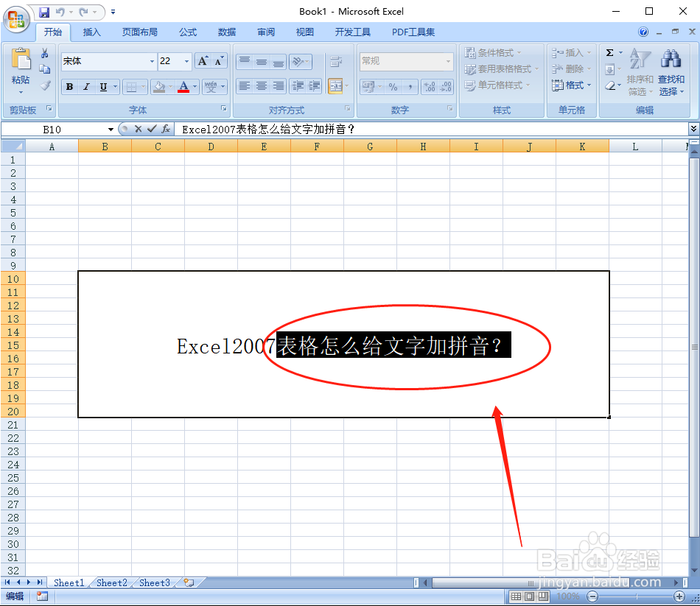Align text right

click(279, 85)
